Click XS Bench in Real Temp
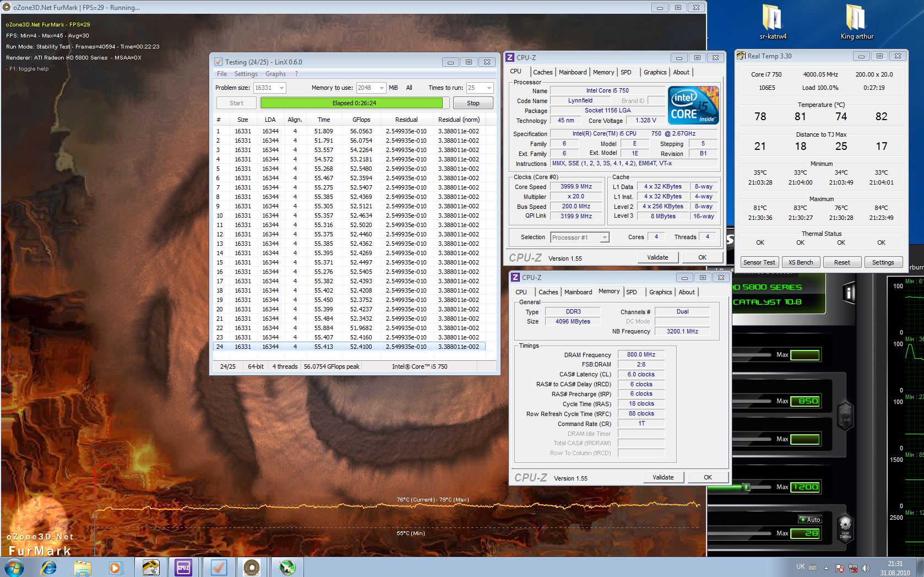Screen dimensions: 924x577 coord(801,262)
